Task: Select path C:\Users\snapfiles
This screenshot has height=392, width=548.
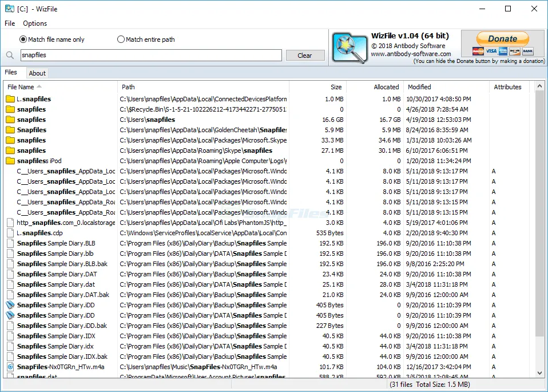Action: (x=148, y=120)
